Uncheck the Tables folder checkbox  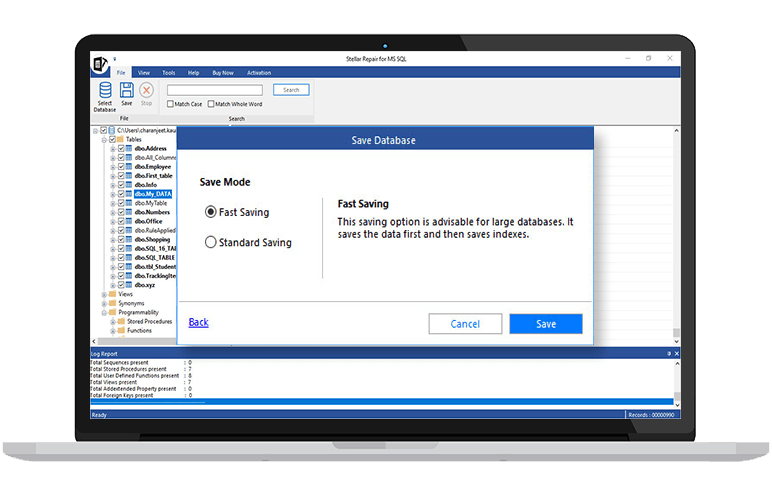click(x=112, y=139)
